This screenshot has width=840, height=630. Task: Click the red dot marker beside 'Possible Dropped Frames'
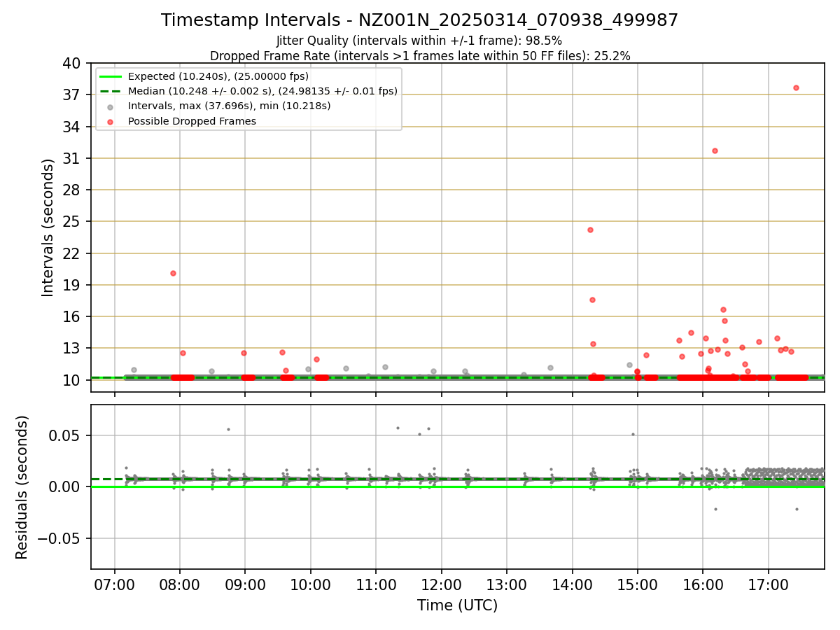pyautogui.click(x=111, y=121)
